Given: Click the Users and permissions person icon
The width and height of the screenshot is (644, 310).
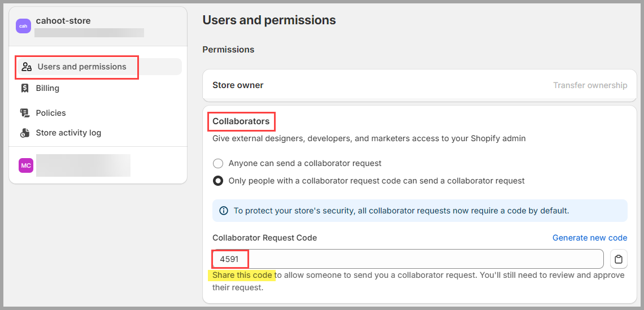Looking at the screenshot, I should click(27, 67).
